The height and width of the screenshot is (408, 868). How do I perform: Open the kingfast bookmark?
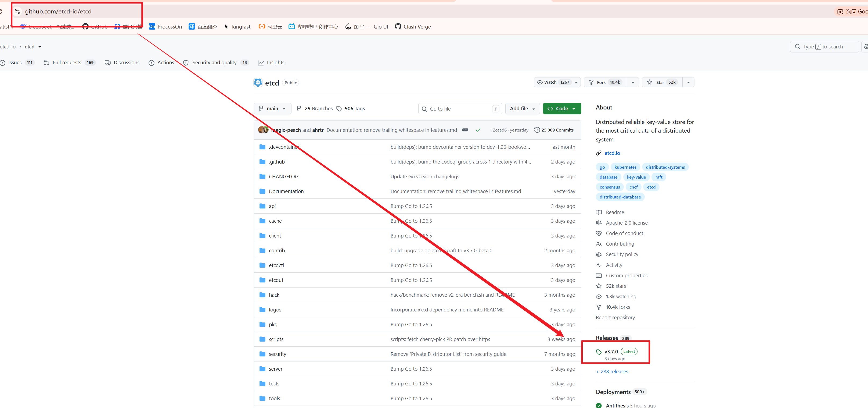[x=237, y=27]
